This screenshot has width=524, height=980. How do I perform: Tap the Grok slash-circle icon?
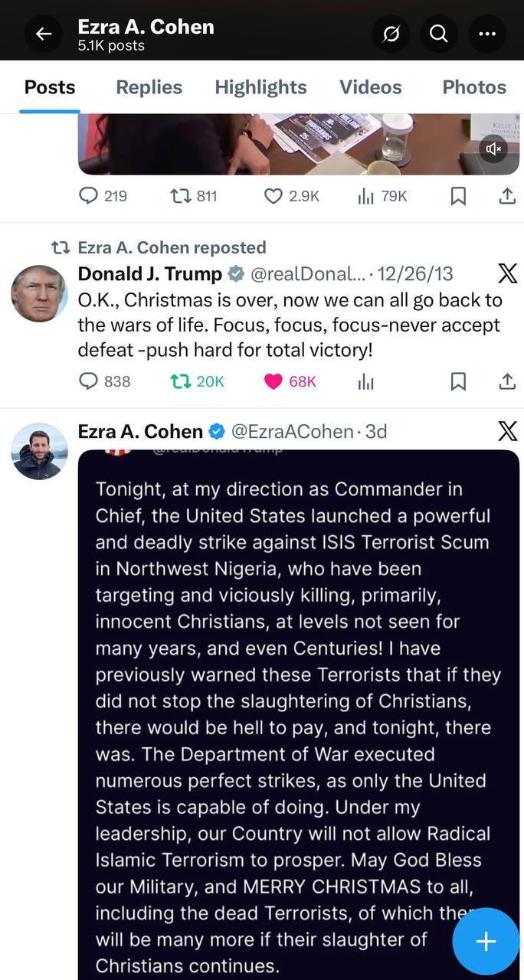point(391,34)
